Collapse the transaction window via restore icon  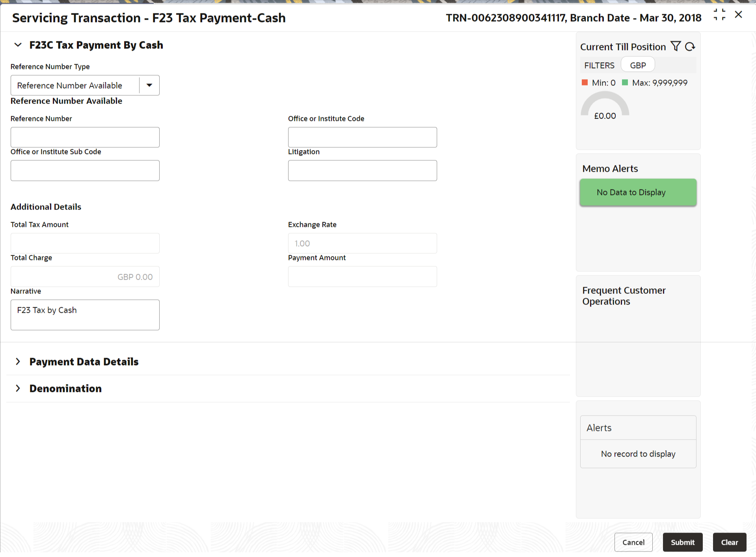(x=719, y=15)
